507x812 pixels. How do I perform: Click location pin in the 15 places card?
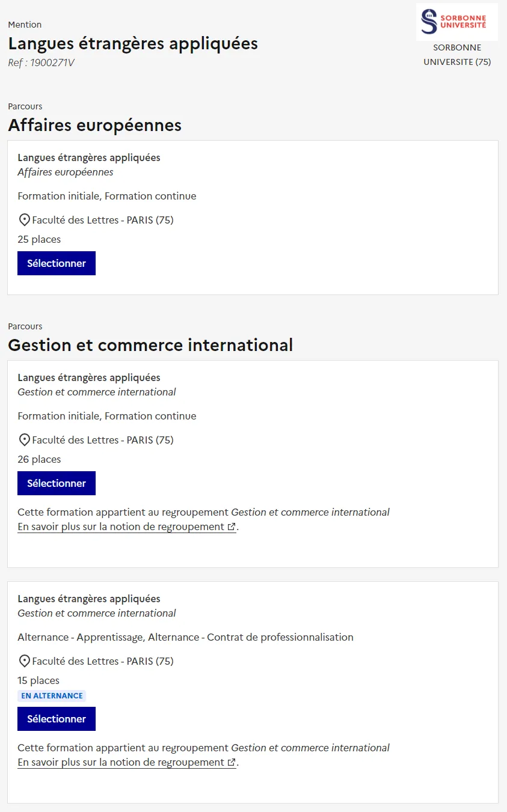point(25,661)
